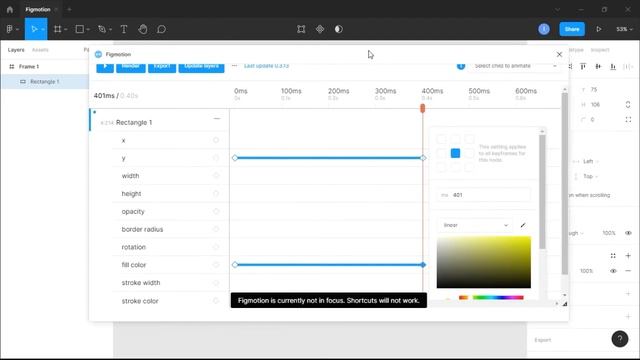Click the Share button
The image size is (640, 360).
pos(572,29)
